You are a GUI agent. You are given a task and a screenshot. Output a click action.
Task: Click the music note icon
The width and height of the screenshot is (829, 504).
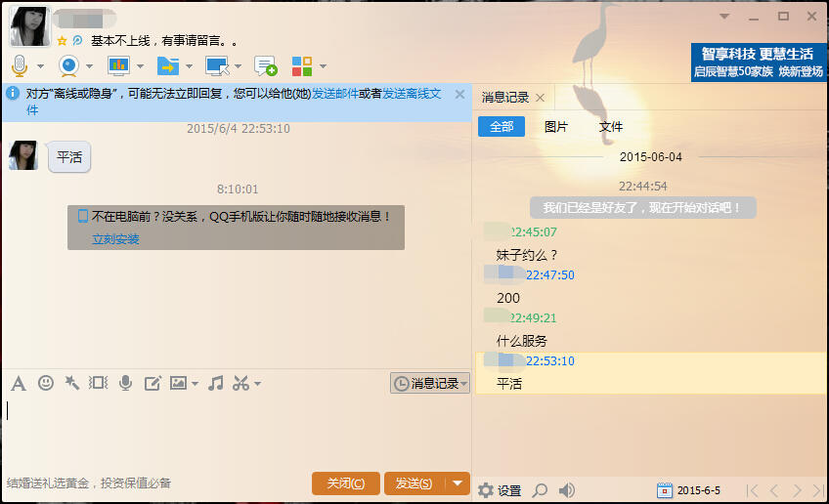coord(216,383)
